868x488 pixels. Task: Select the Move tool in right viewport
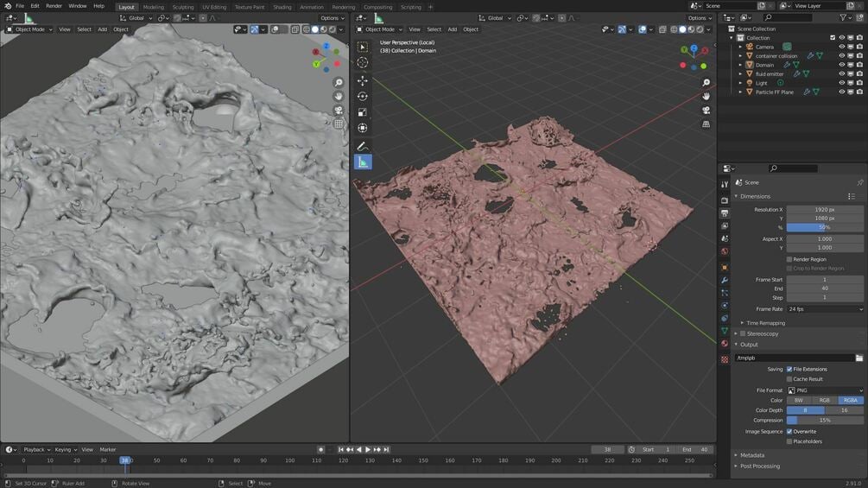tap(362, 80)
